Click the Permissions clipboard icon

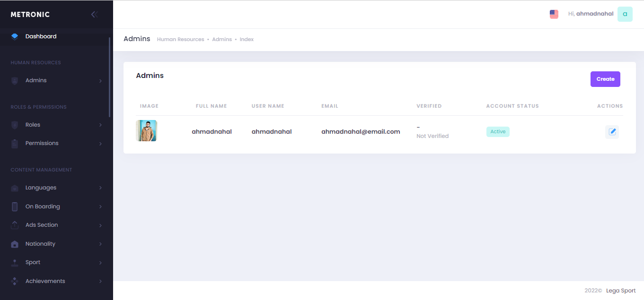tap(15, 144)
